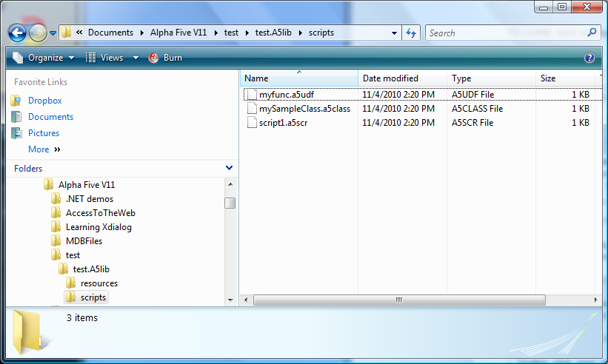Viewport: 608px width, 364px height.
Task: Click the Organize toolbar icon
Action: click(x=18, y=58)
